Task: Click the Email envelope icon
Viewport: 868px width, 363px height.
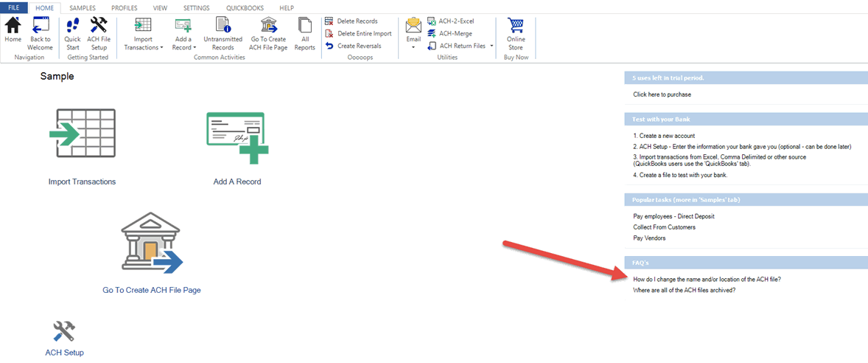Action: click(x=413, y=26)
